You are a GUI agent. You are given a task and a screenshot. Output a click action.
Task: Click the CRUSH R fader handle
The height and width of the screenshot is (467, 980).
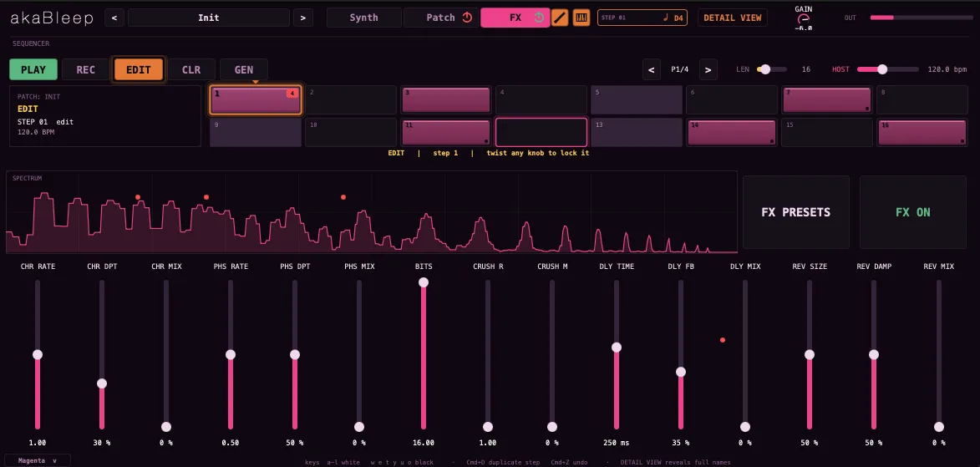coord(488,427)
